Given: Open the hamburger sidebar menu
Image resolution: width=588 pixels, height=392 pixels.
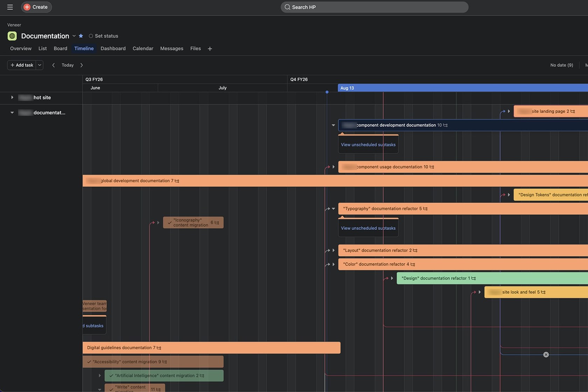Looking at the screenshot, I should (x=10, y=7).
